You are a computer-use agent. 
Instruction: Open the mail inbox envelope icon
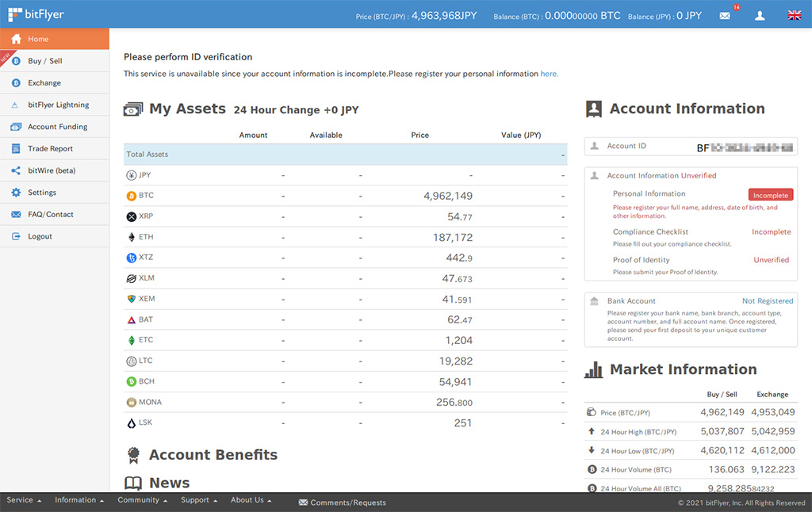click(725, 16)
